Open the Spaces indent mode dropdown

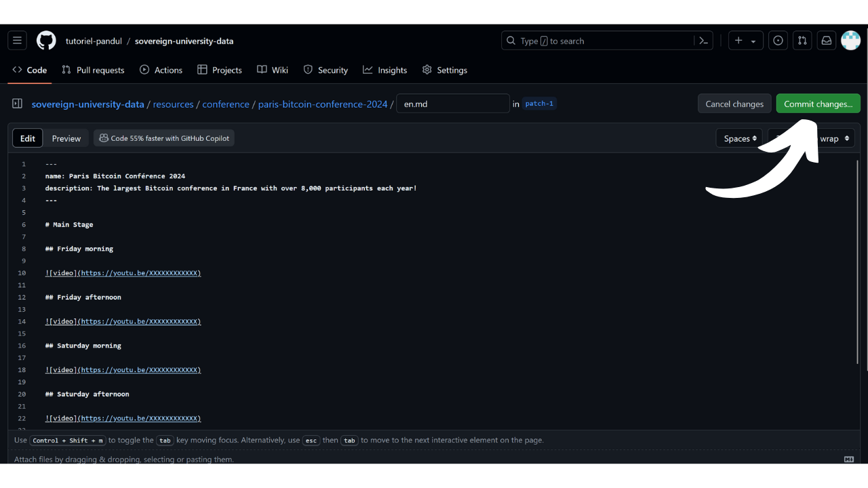(x=739, y=138)
